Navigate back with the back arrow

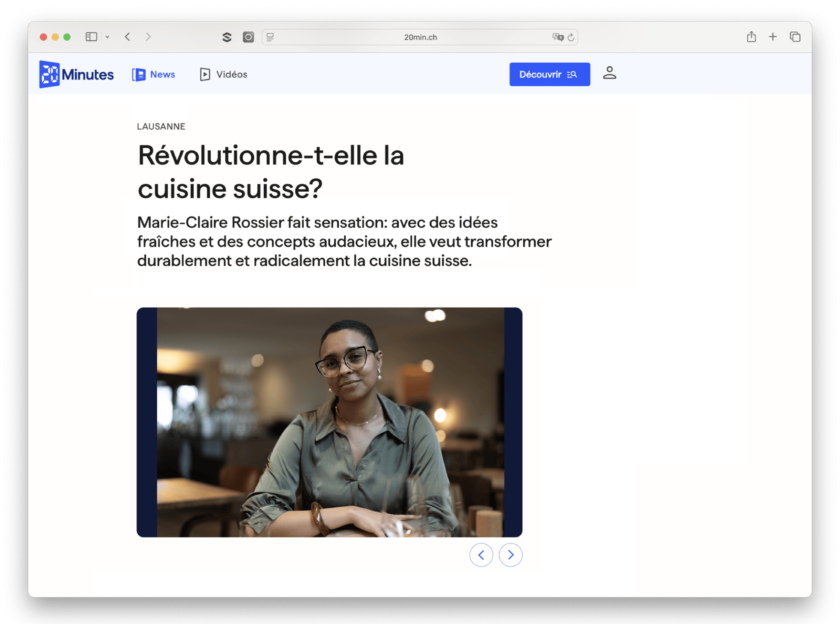point(127,37)
